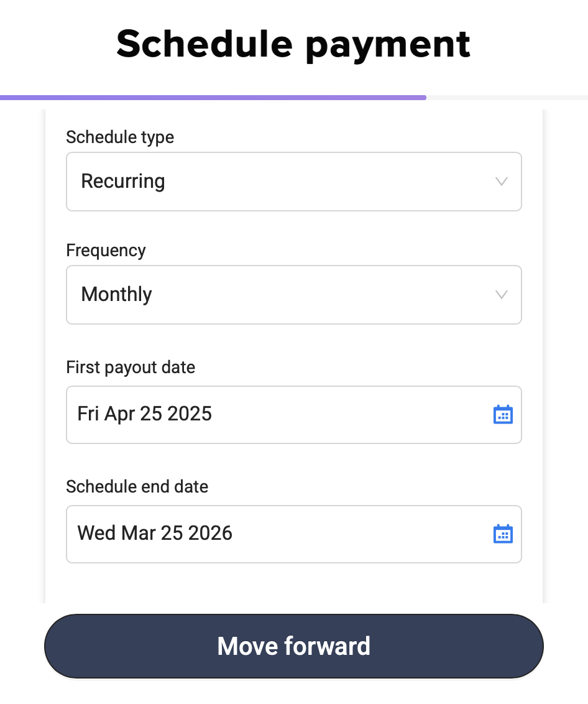Viewport: 588px width, 704px height.
Task: Open the Frequency combo box
Action: point(293,295)
